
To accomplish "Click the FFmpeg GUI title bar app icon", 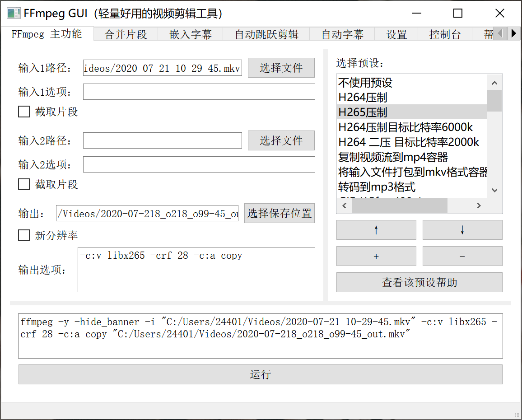I will 14,14.
